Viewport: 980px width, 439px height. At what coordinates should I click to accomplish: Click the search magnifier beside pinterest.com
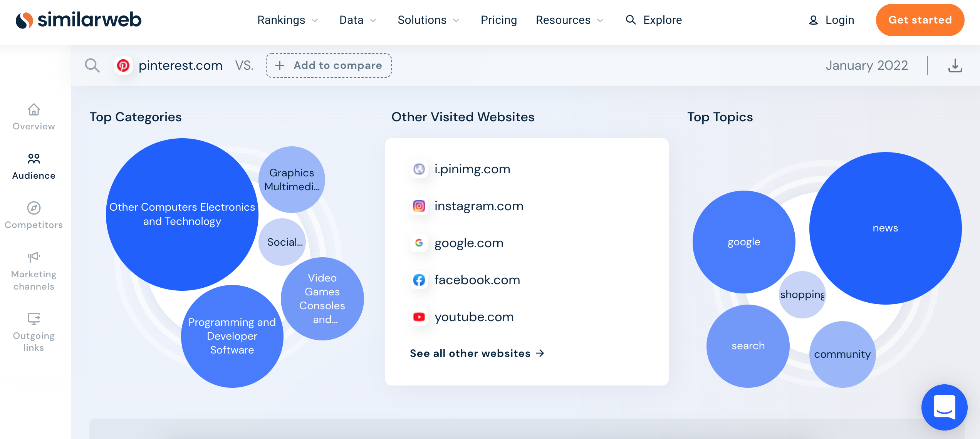92,65
